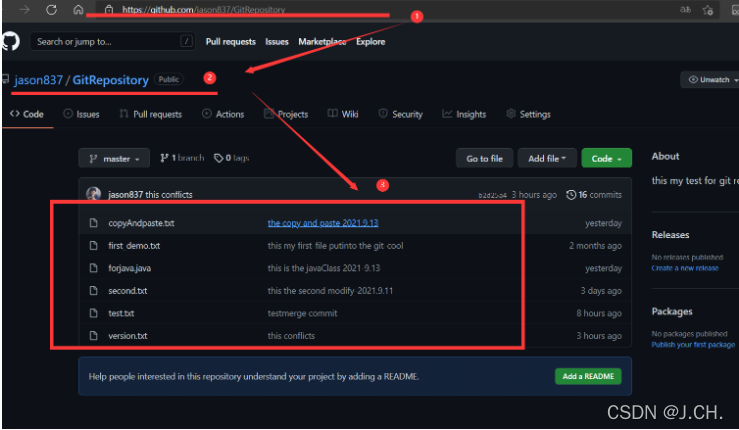Open the latest commit hash link
Viewport: 739px width, 430px height.
click(492, 195)
